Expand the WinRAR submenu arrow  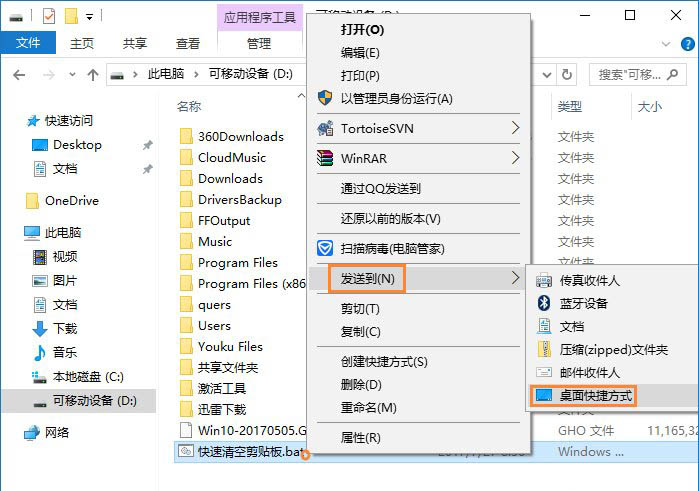515,158
